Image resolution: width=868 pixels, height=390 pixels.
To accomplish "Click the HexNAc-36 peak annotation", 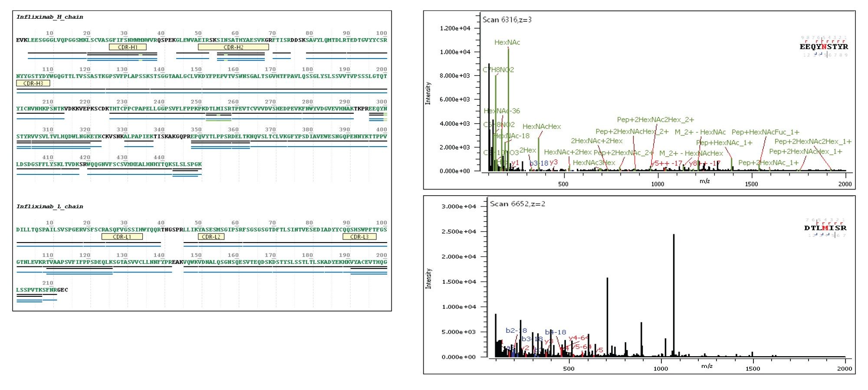I will (x=502, y=111).
